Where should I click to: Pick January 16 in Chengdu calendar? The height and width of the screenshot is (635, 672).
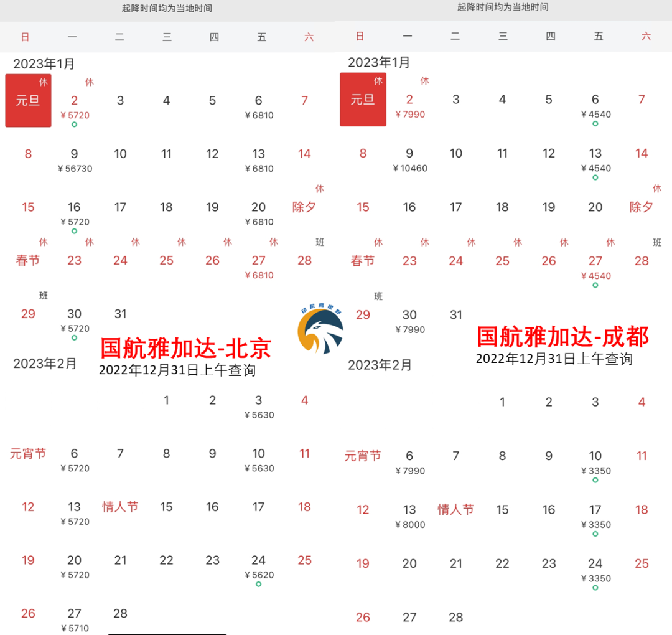409,207
